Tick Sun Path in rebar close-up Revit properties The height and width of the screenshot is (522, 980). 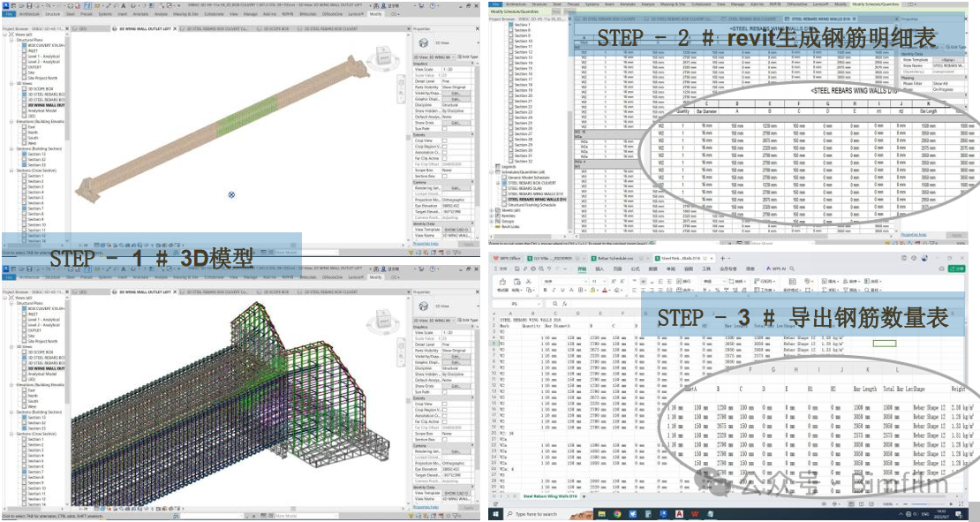444,391
